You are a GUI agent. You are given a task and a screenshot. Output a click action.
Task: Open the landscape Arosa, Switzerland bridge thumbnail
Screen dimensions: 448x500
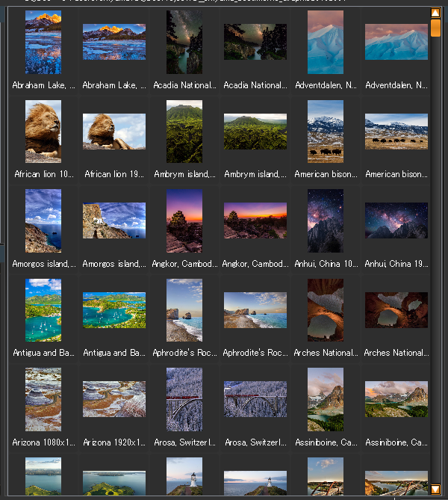[x=255, y=399]
